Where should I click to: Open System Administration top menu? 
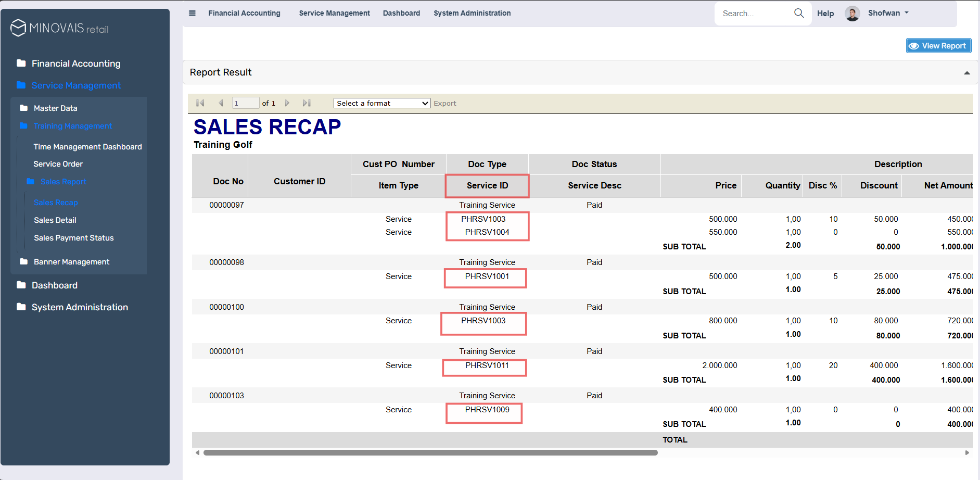pyautogui.click(x=472, y=13)
